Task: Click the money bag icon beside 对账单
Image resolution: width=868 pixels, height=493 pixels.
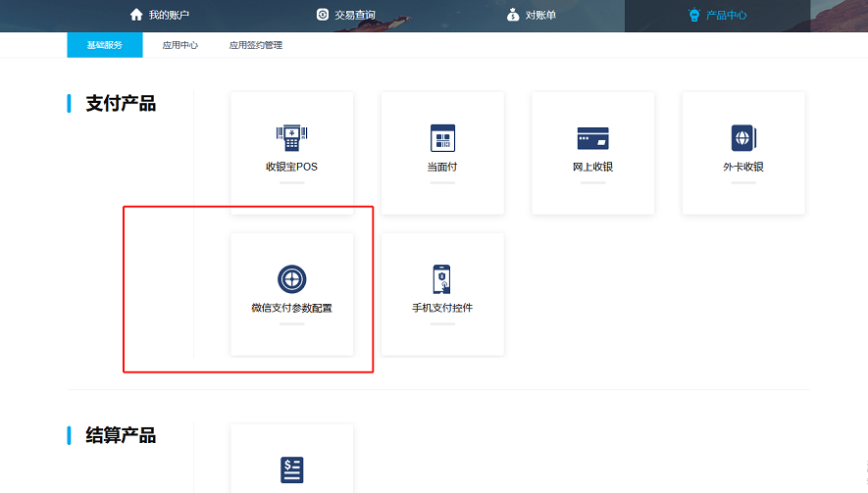Action: coord(513,15)
